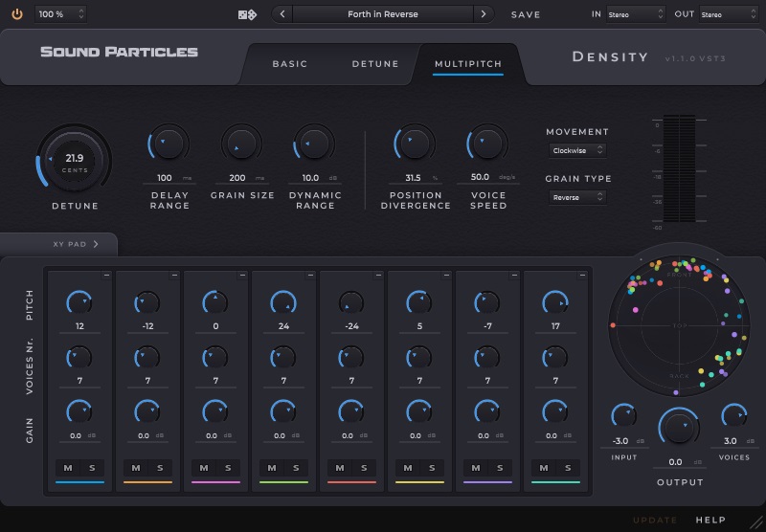
Task: Go to next preset with right arrow
Action: coord(484,14)
